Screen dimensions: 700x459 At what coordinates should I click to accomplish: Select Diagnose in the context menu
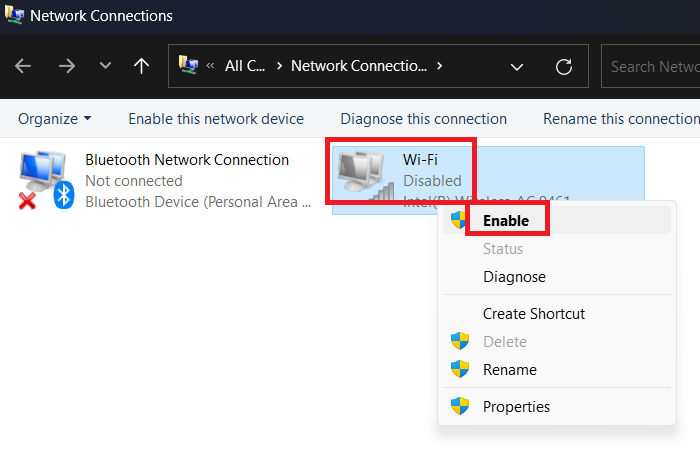point(514,277)
